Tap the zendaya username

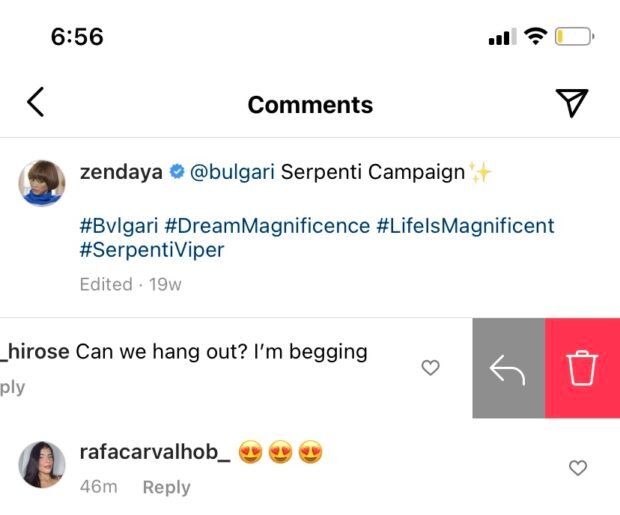point(121,172)
